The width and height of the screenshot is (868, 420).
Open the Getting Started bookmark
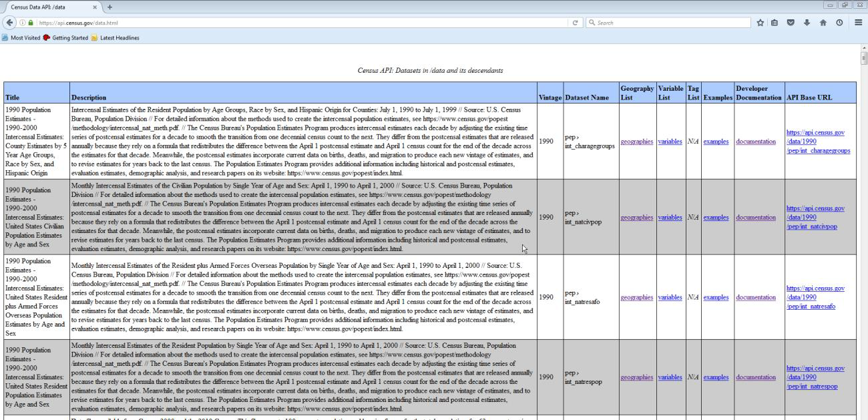tap(65, 37)
